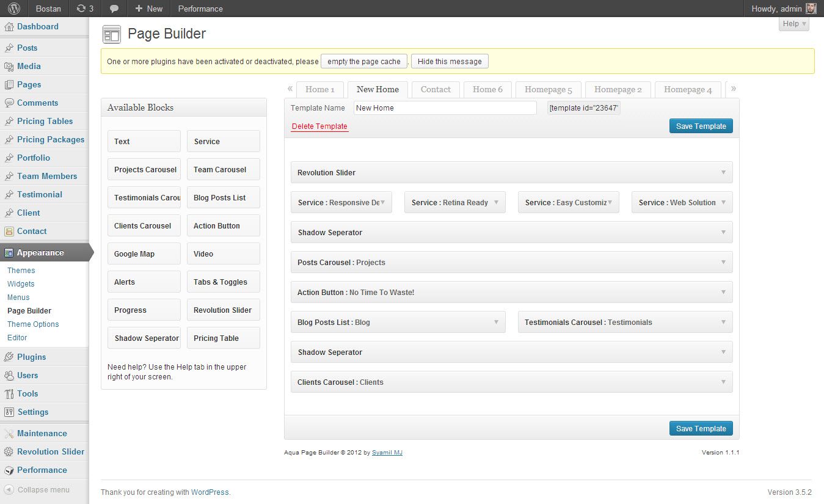Open the Help dropdown tab
Image resolution: width=824 pixels, height=504 pixels.
point(794,24)
